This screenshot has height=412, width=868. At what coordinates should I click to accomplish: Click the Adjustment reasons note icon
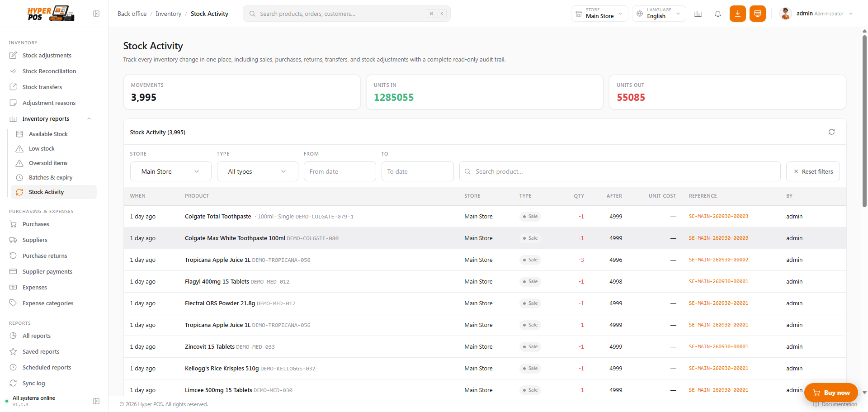pyautogui.click(x=13, y=103)
